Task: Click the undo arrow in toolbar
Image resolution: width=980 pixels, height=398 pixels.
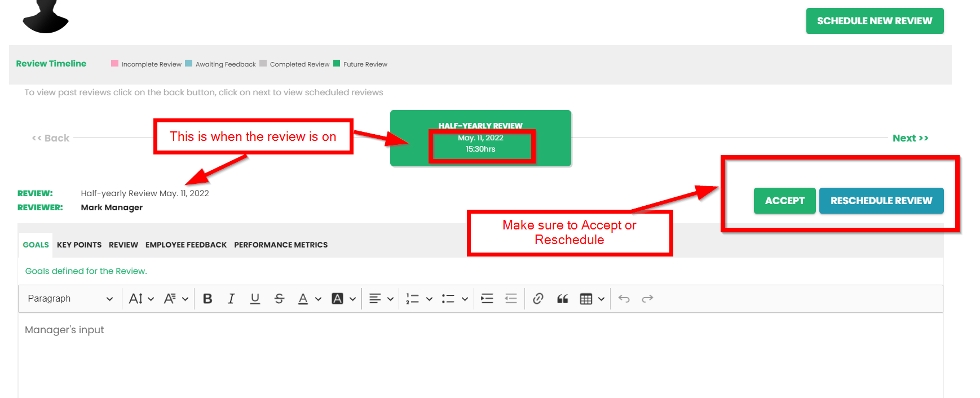Action: tap(624, 299)
